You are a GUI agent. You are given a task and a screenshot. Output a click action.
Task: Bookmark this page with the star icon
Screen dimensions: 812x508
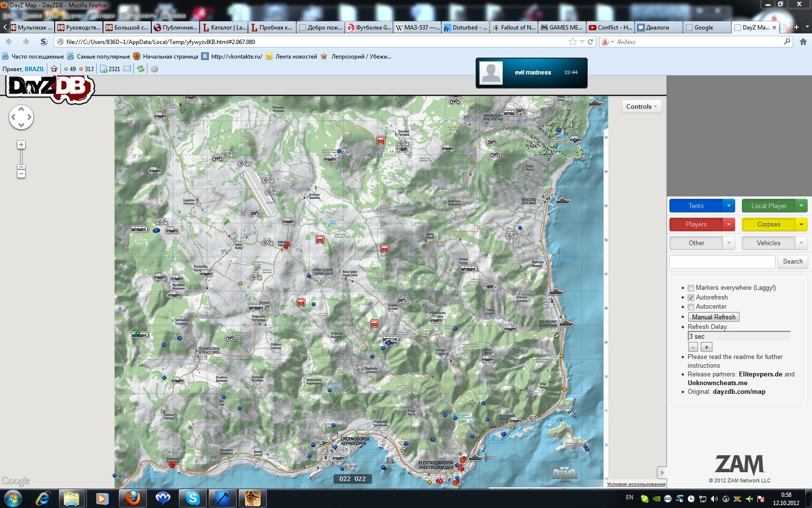click(573, 42)
